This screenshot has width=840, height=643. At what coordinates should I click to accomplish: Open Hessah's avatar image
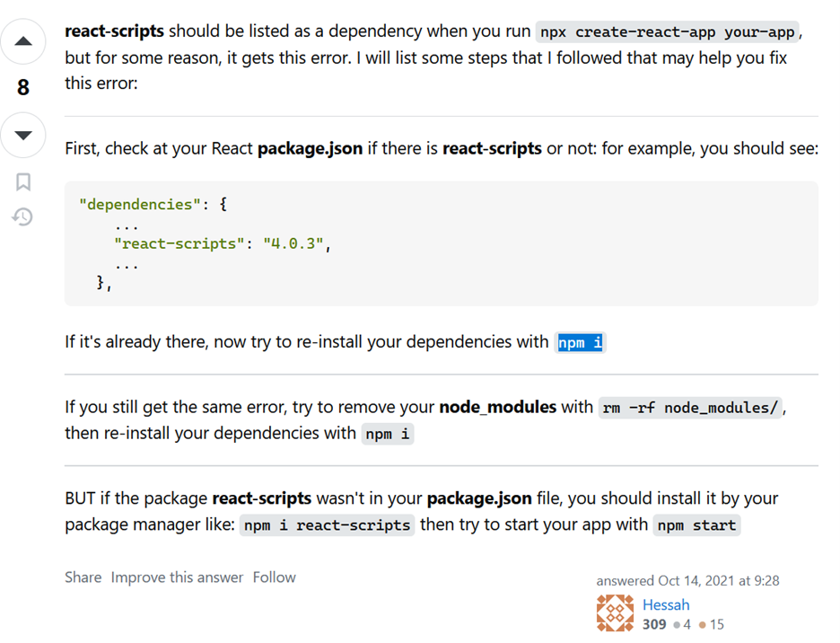(615, 613)
